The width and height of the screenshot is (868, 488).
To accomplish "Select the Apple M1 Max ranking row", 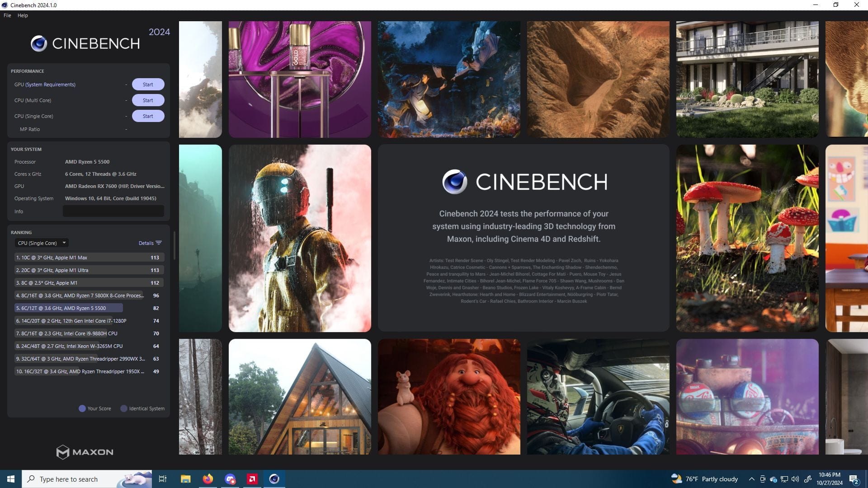I will point(89,258).
